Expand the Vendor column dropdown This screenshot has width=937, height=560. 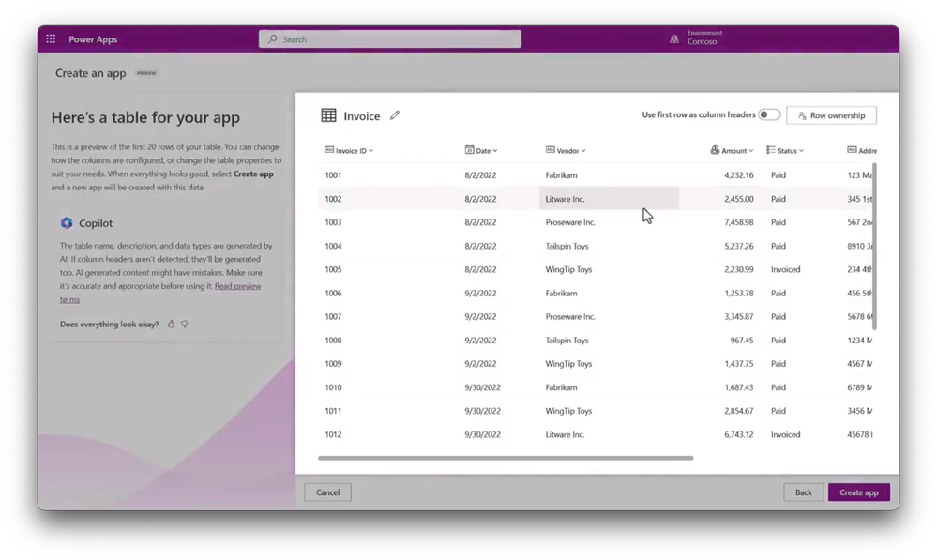(583, 151)
